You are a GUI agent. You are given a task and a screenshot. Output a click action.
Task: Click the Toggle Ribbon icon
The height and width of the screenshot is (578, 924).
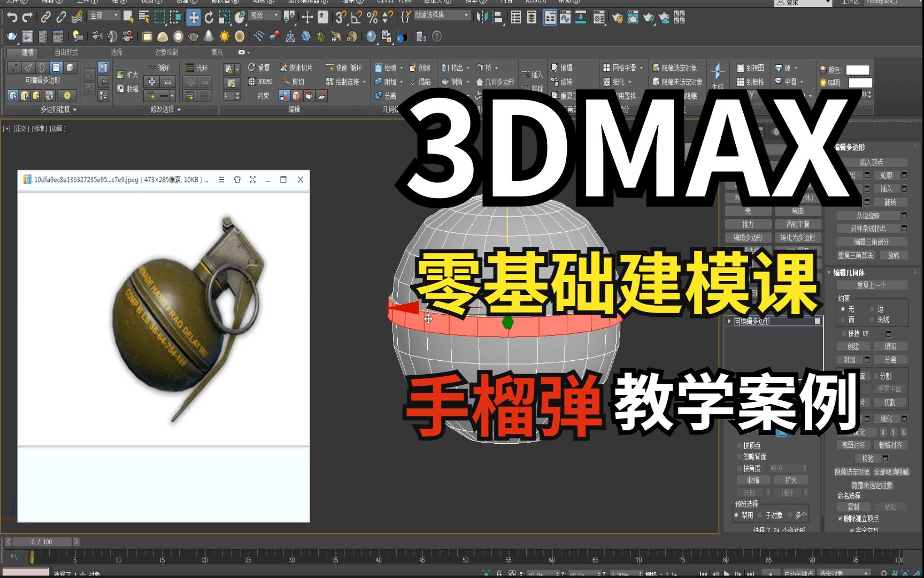pyautogui.click(x=550, y=18)
